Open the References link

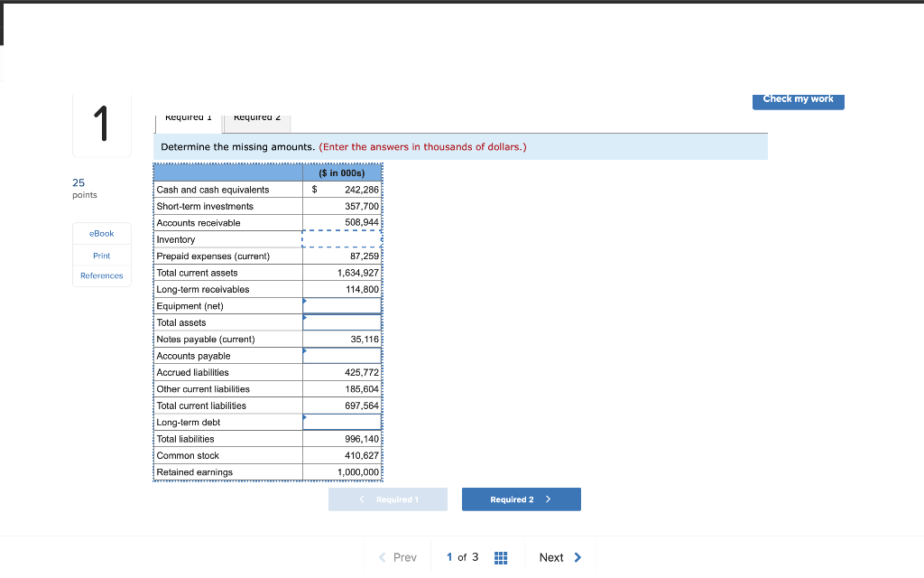(101, 275)
